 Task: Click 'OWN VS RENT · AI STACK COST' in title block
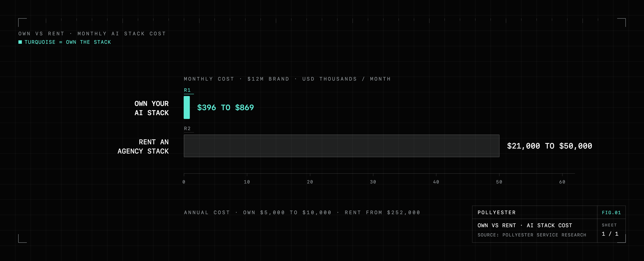[525, 225]
